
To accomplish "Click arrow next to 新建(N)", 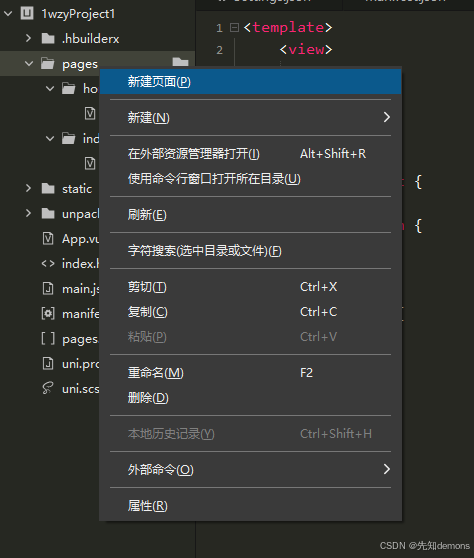I will coord(387,117).
